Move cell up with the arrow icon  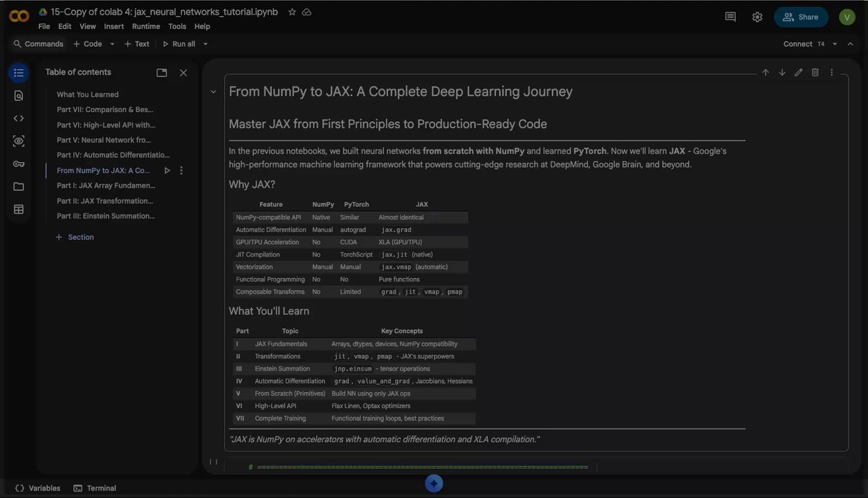[x=766, y=73]
